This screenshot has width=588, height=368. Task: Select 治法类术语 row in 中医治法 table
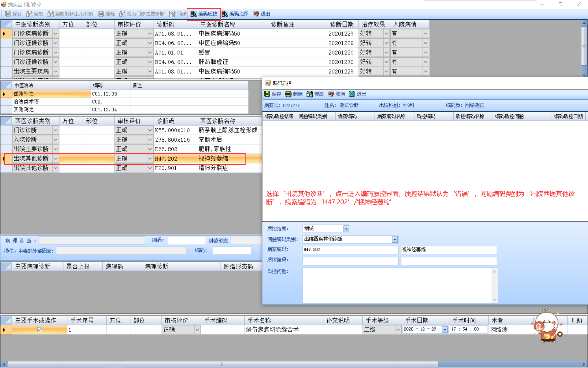click(x=26, y=102)
